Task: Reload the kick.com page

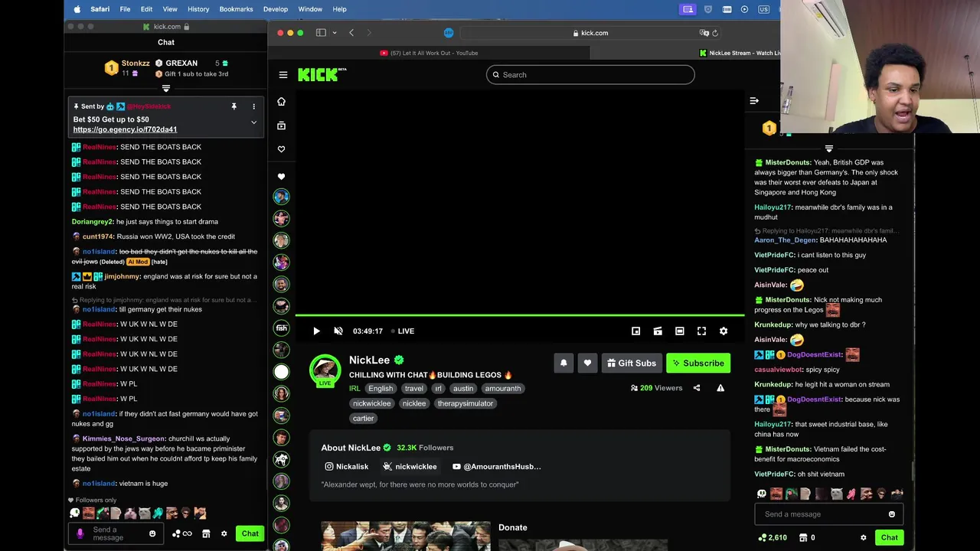Action: (715, 33)
